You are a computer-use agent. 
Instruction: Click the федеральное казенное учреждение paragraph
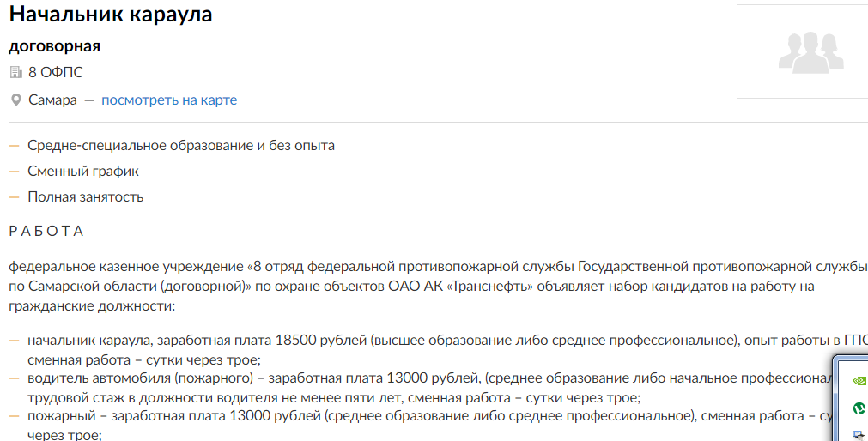coord(439,287)
